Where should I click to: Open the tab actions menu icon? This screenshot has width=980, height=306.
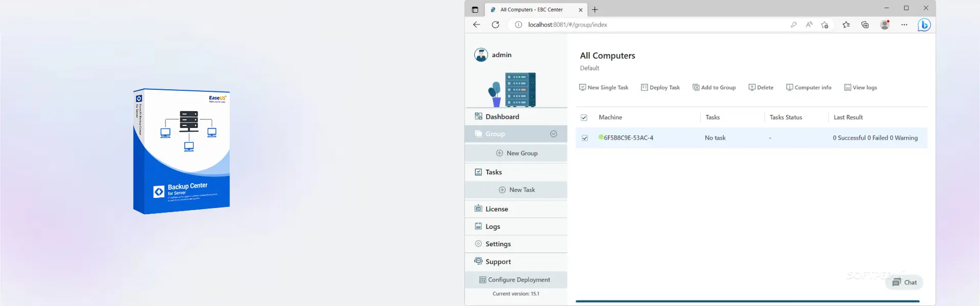[475, 10]
